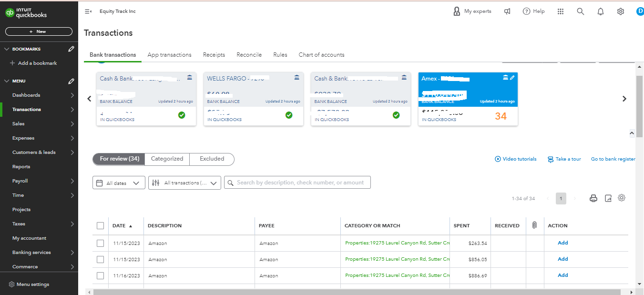Select the Excluded tab
The width and height of the screenshot is (644, 295).
pyautogui.click(x=212, y=159)
